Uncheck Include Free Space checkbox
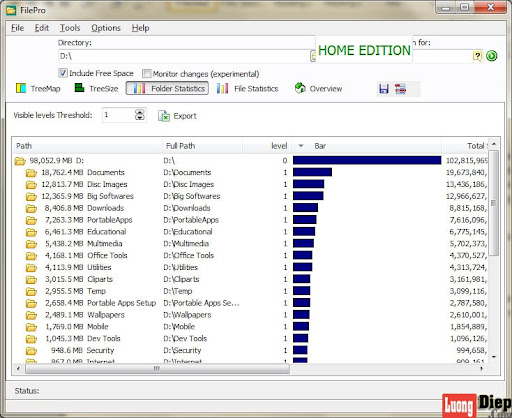 [x=63, y=73]
